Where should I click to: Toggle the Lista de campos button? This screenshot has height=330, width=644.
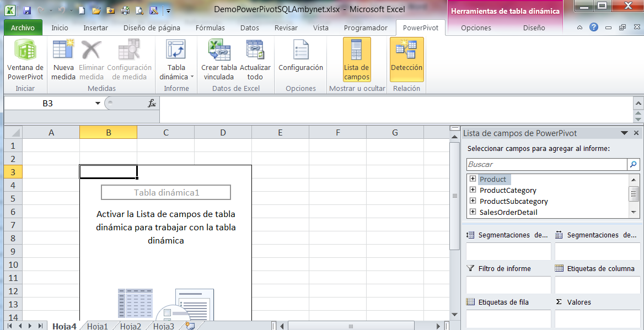coord(357,59)
